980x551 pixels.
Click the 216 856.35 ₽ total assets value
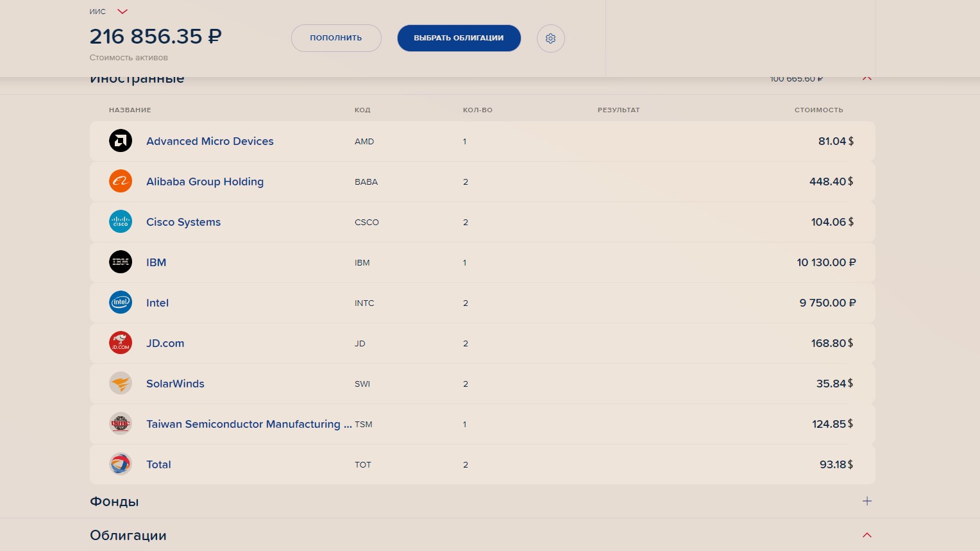[x=156, y=37]
